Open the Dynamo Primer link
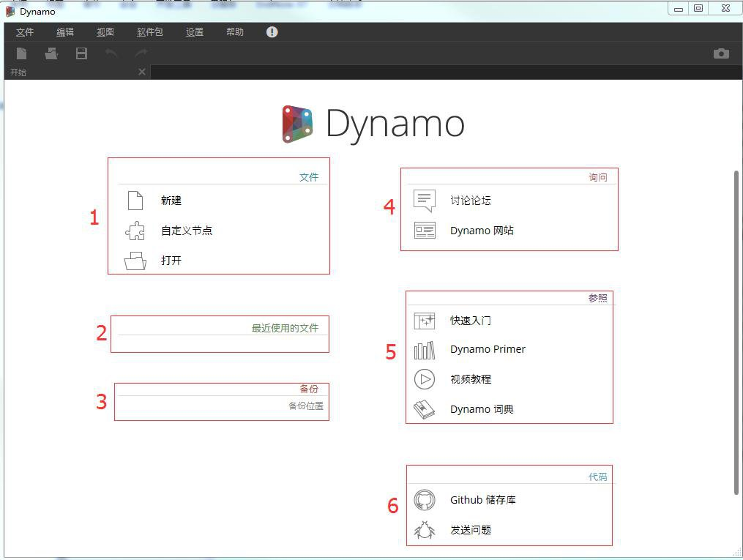Screen dimensions: 743x560 pyautogui.click(x=488, y=349)
